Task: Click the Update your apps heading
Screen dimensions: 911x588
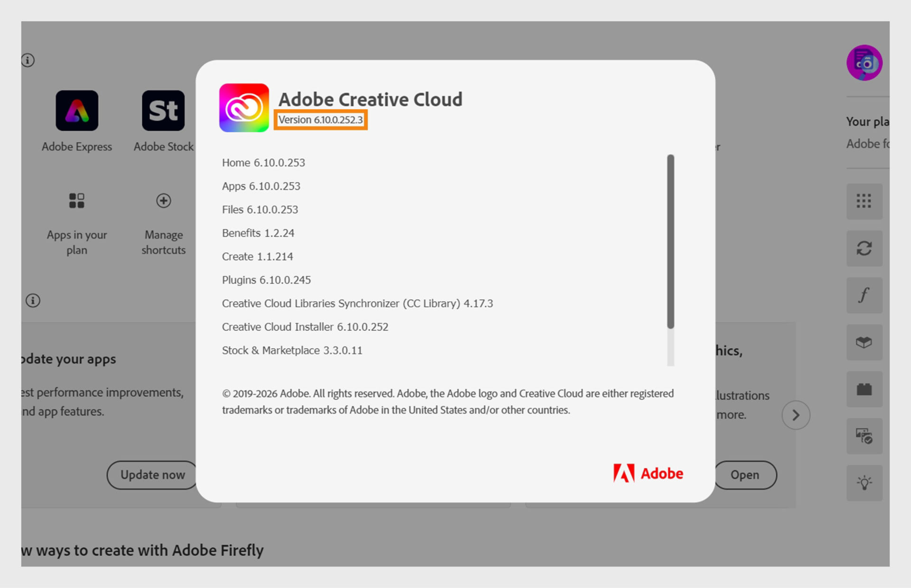Action: [x=69, y=359]
